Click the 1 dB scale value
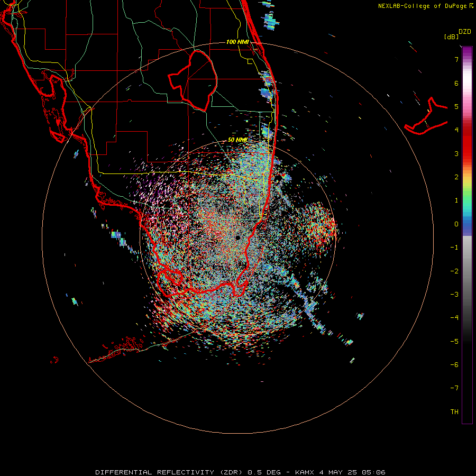 [x=456, y=200]
